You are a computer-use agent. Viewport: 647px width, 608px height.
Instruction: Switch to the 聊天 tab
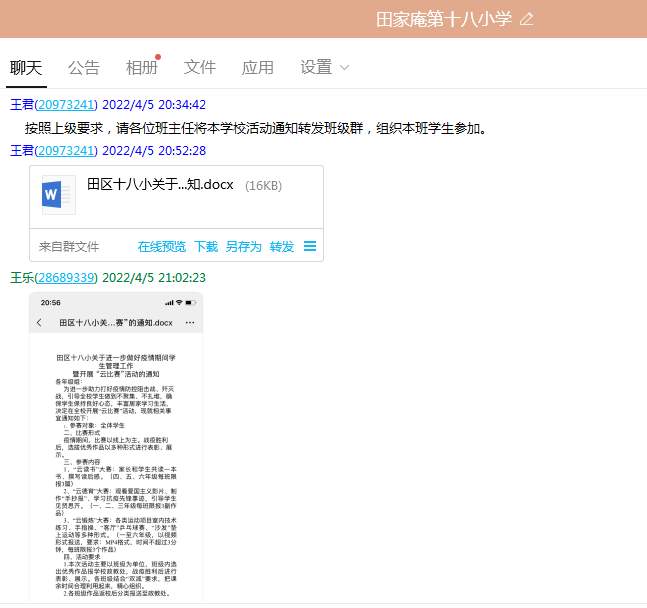[x=26, y=67]
